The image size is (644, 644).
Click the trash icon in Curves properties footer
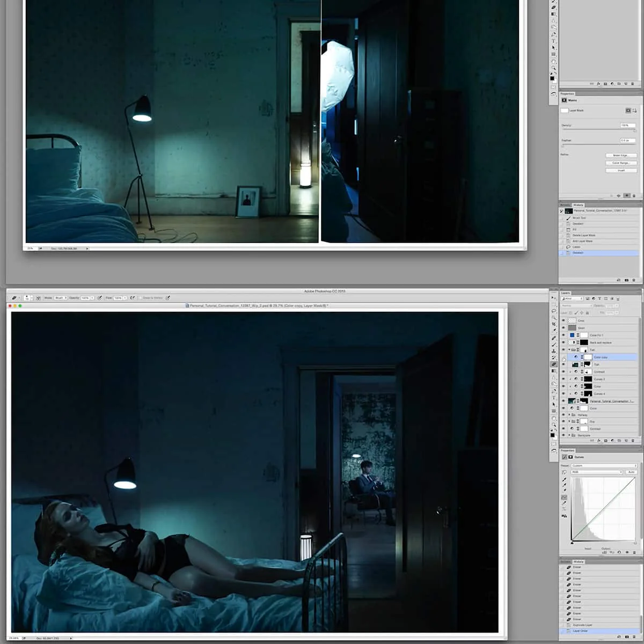pos(634,552)
